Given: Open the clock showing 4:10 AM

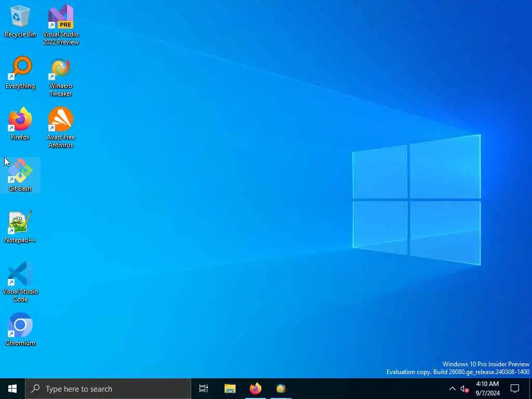Looking at the screenshot, I should pyautogui.click(x=487, y=389).
